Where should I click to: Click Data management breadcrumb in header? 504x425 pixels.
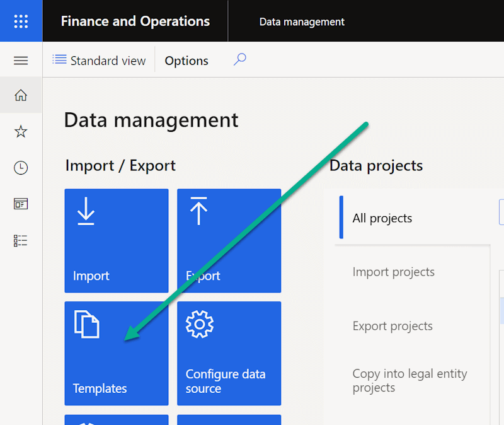click(x=302, y=22)
